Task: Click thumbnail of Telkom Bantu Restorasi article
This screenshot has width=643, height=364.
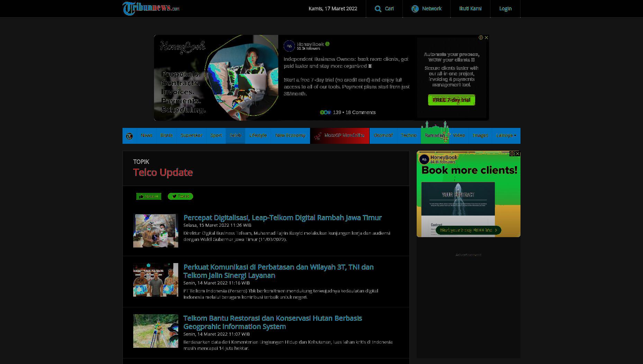Action: point(156,331)
